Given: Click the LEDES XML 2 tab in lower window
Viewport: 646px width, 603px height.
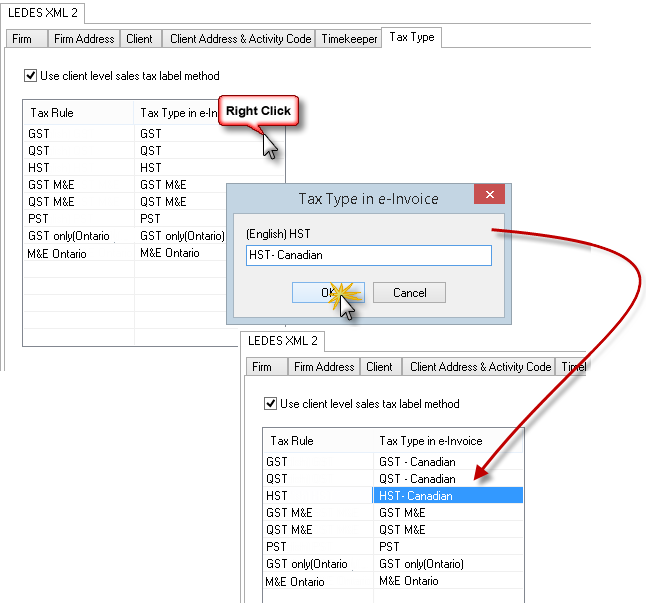Looking at the screenshot, I should (x=283, y=341).
